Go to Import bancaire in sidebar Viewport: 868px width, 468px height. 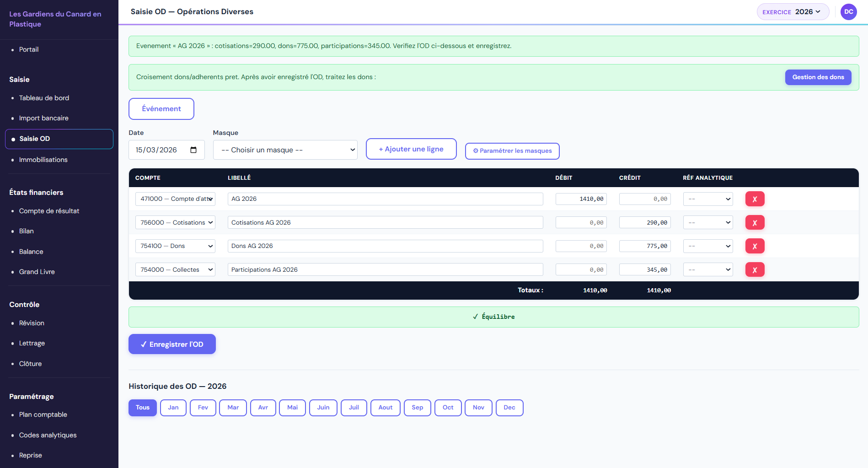pyautogui.click(x=44, y=118)
